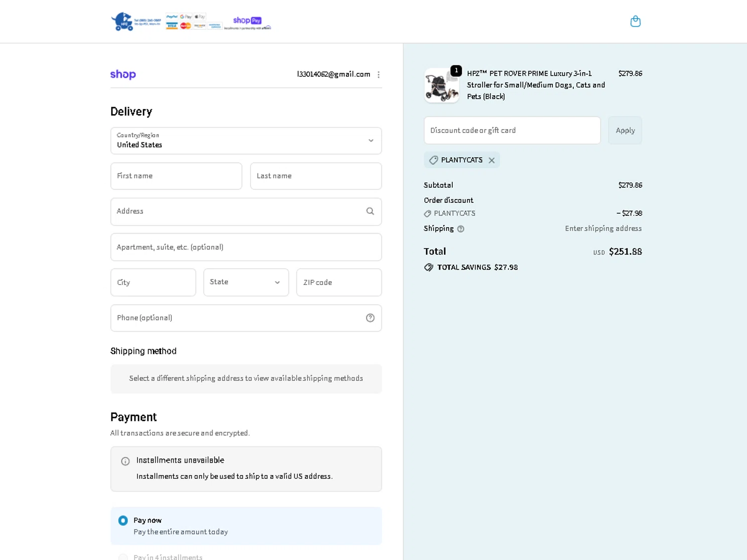
Task: Click the shipping info question icon
Action: [x=461, y=229]
